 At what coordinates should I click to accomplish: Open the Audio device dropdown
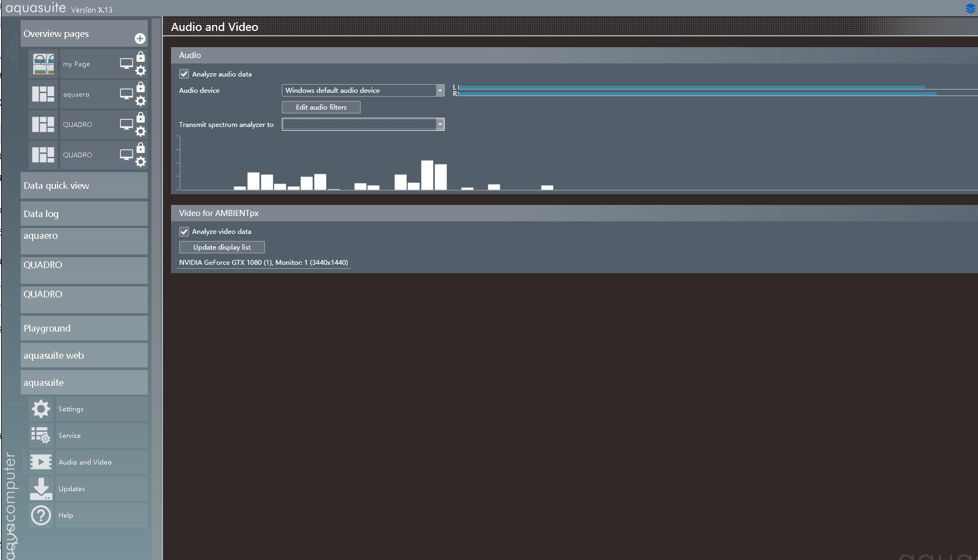coord(363,91)
